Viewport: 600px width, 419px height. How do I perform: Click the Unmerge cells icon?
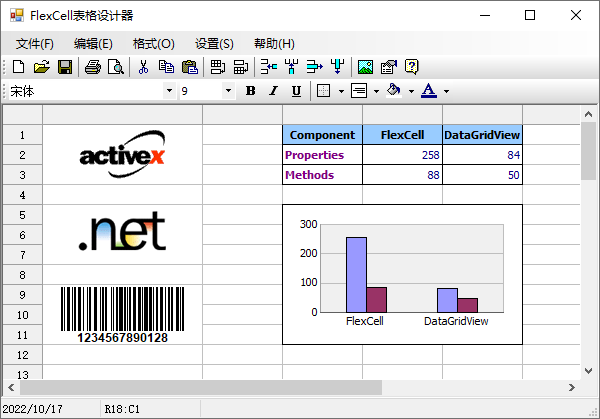241,67
